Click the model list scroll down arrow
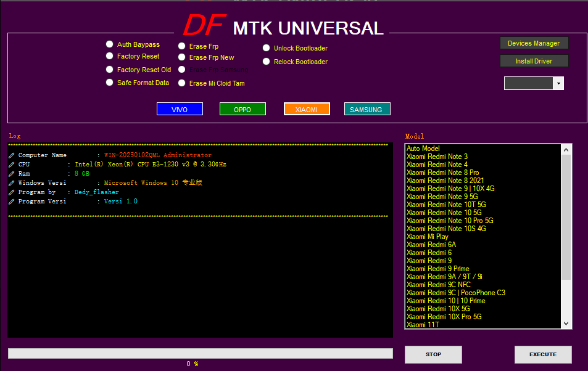 566,324
